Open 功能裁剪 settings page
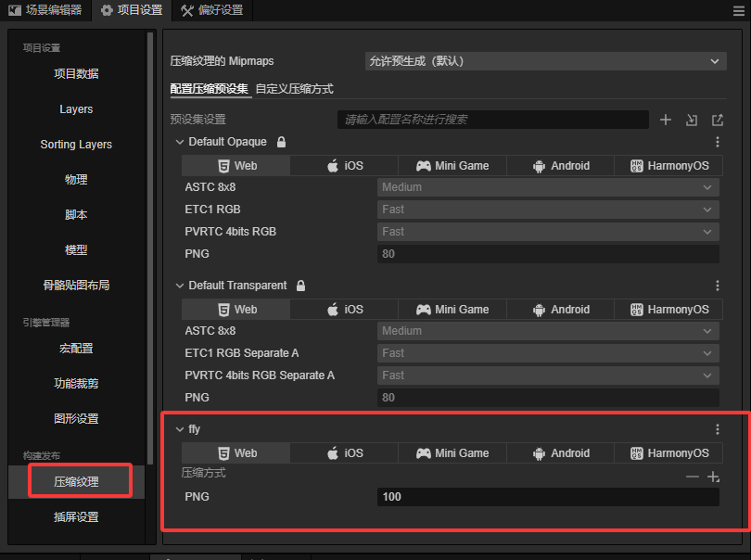Viewport: 751px width, 560px height. pyautogui.click(x=76, y=383)
